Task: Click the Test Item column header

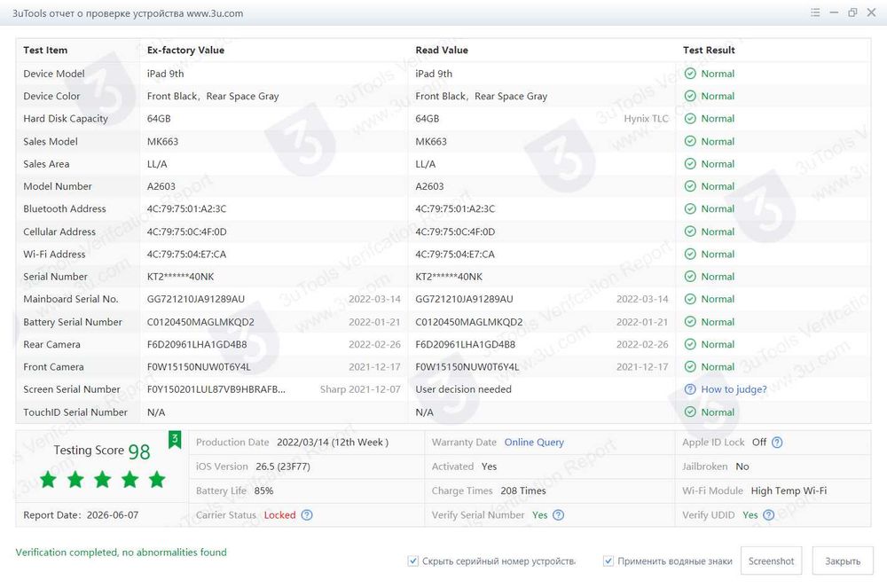Action: (x=45, y=50)
